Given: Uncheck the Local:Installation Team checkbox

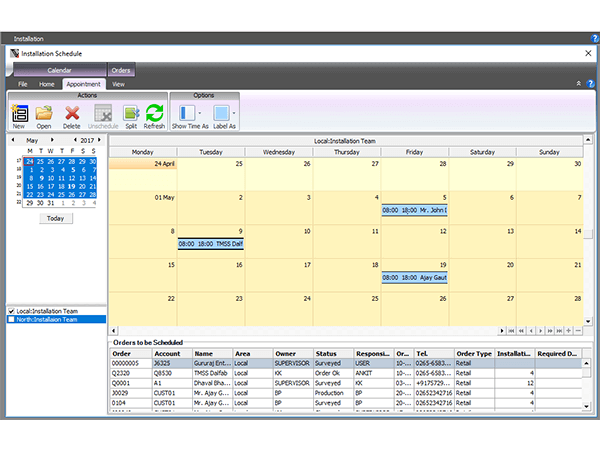Looking at the screenshot, I should [x=13, y=311].
